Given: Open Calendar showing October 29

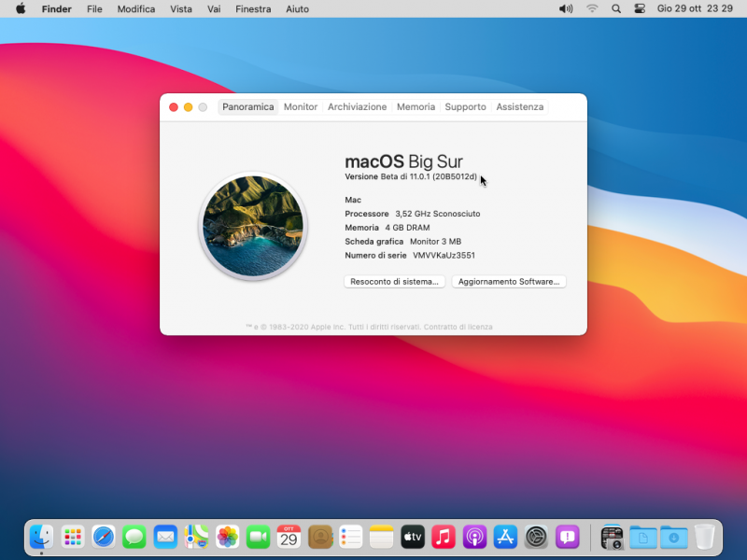Looking at the screenshot, I should [x=289, y=537].
